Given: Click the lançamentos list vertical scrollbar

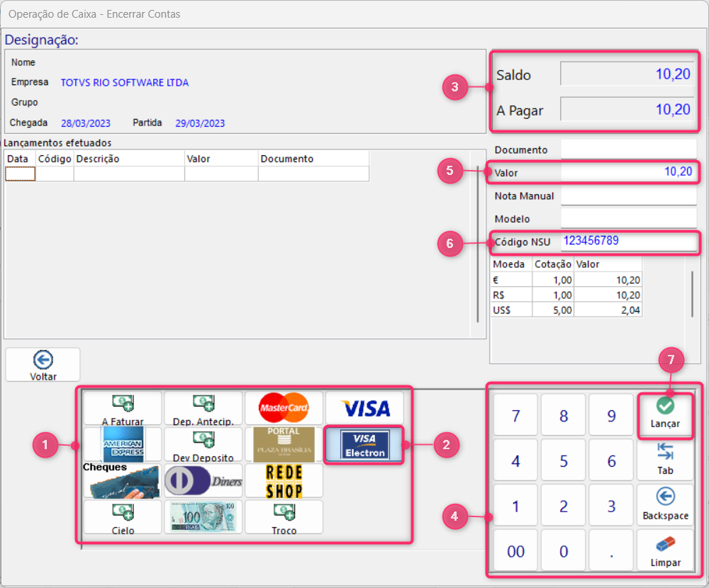Looking at the screenshot, I should tap(477, 244).
